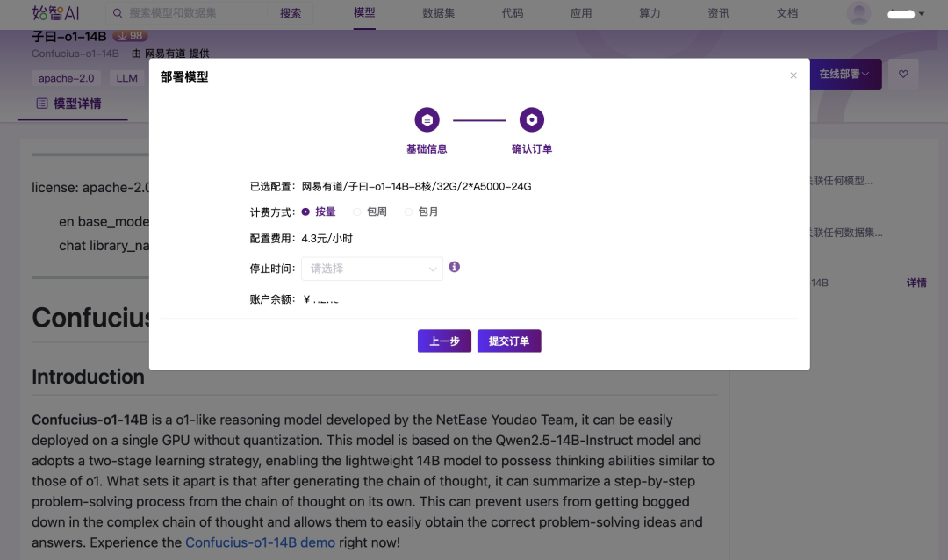This screenshot has height=560, width=948.
Task: Click the 模型详情 list icon
Action: tap(42, 104)
